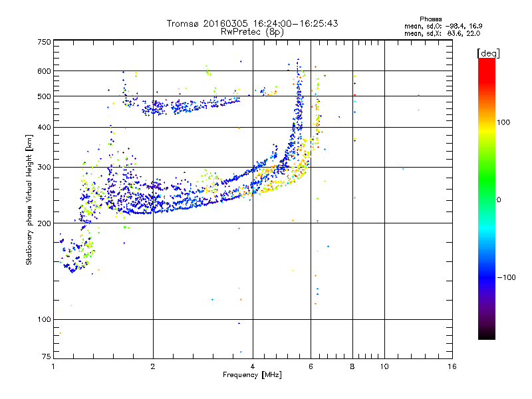This screenshot has height=399, width=532.
Task: Click the y-axis '75' tick label
Action: [x=47, y=356]
